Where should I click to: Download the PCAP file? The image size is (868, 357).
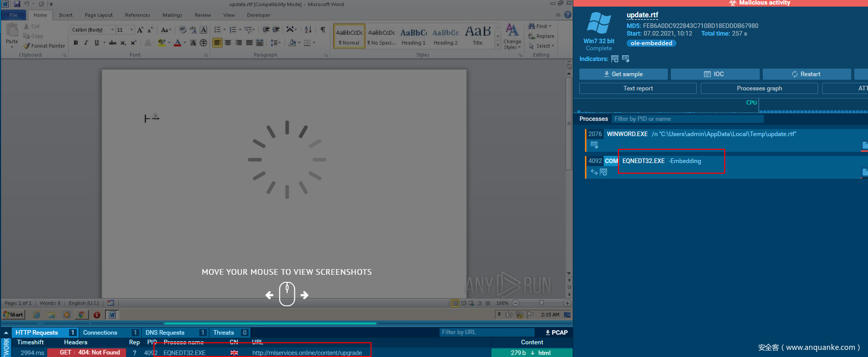point(556,333)
